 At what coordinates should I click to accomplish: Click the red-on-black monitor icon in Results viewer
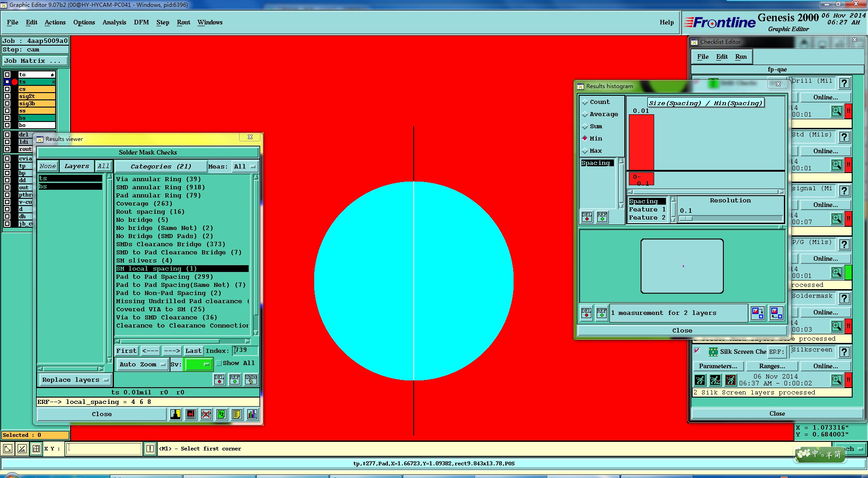191,414
